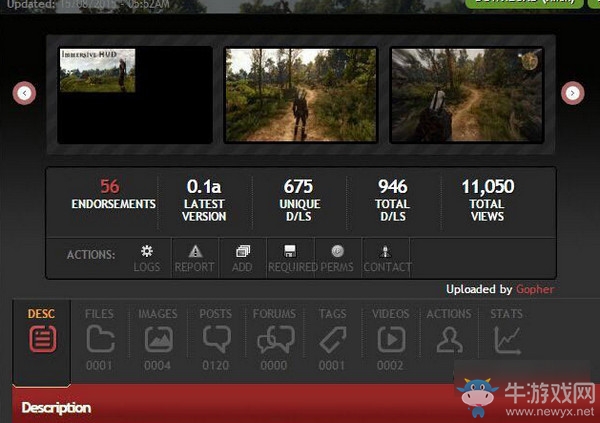
Task: Click the ADD stacked windows action
Action: [x=243, y=258]
